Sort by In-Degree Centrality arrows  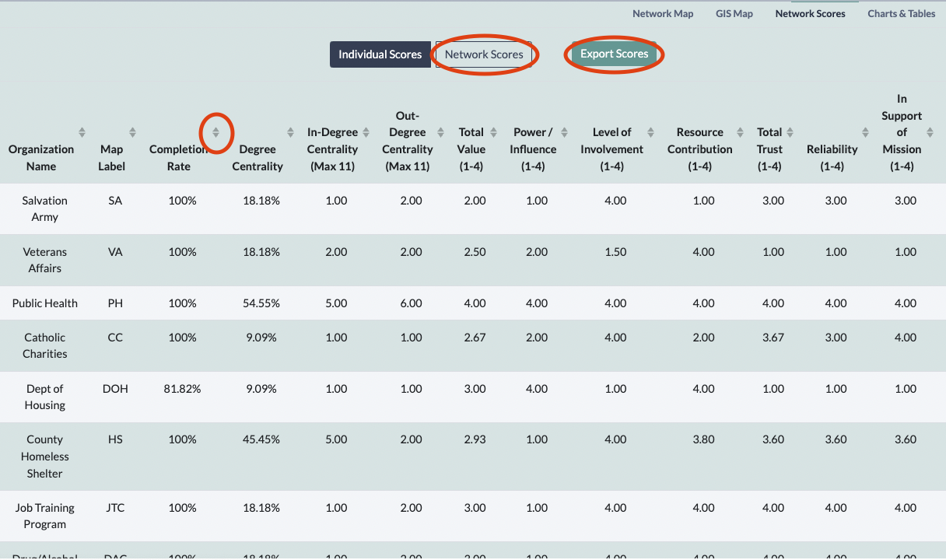click(x=366, y=132)
